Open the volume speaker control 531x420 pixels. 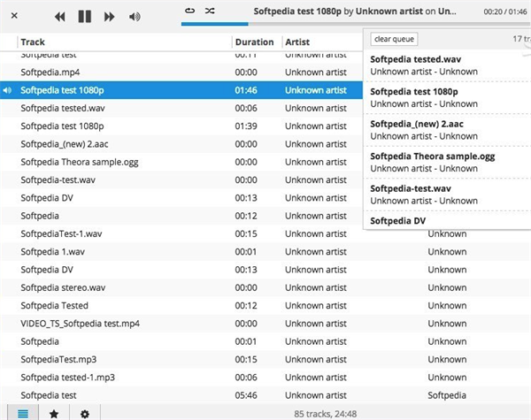click(x=135, y=17)
